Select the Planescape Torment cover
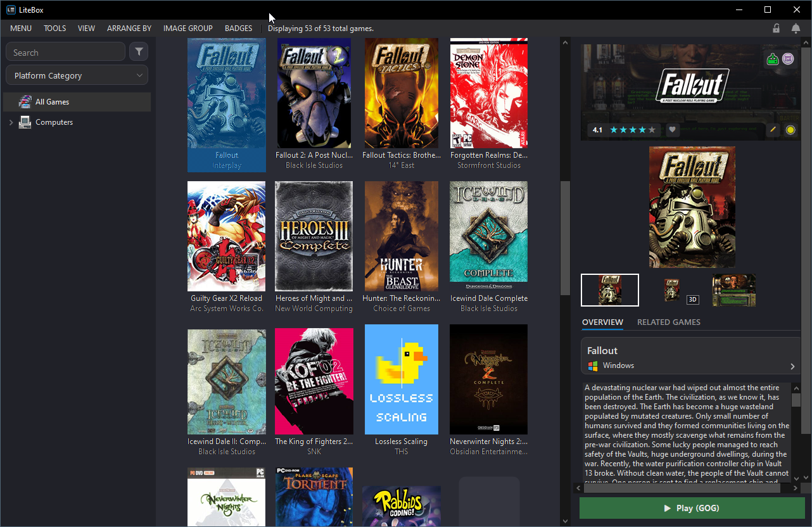The height and width of the screenshot is (527, 812). [314, 497]
